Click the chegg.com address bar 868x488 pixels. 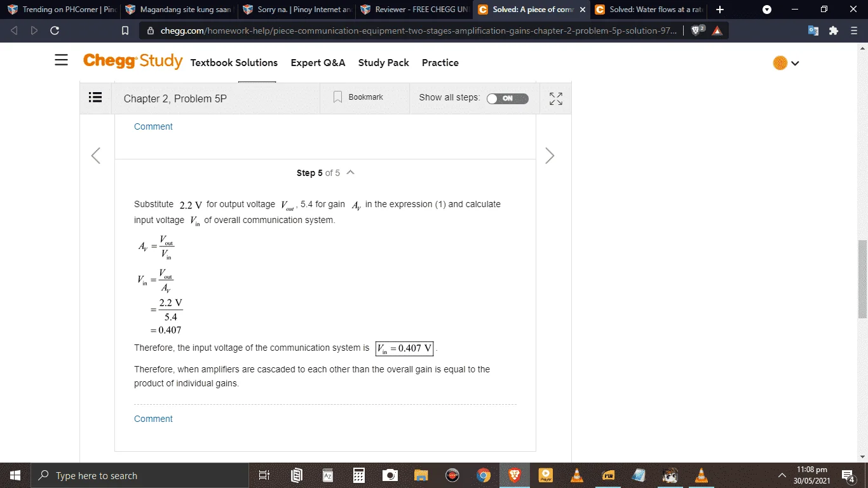[x=418, y=30]
